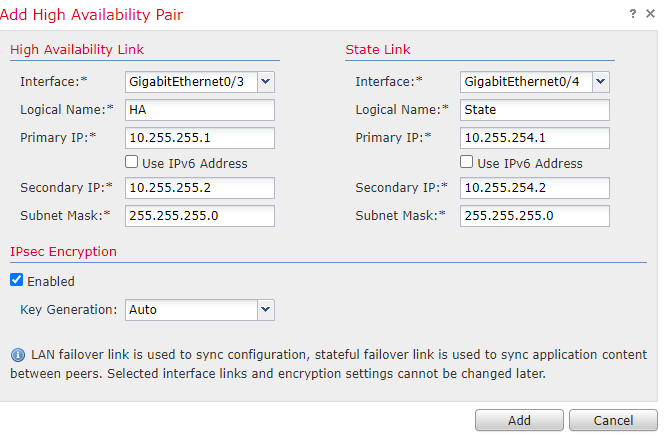Click the HA logical name field
The height and width of the screenshot is (436, 665).
point(200,109)
